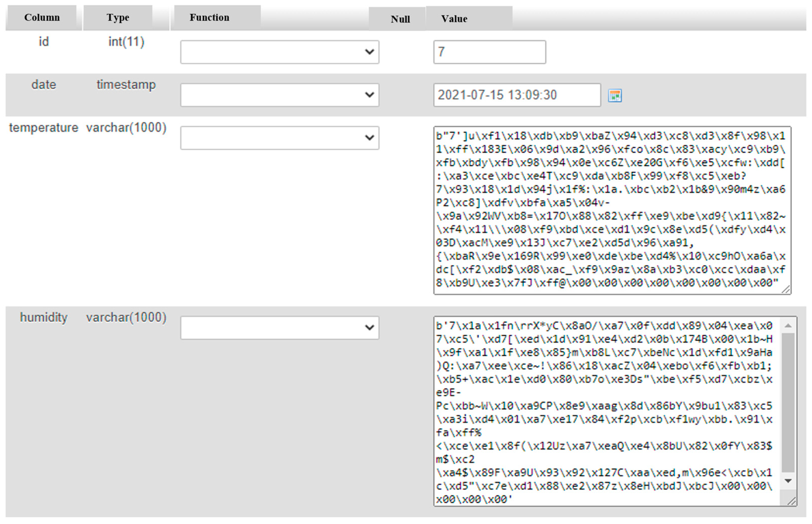Viewport: 812px width, 524px height.
Task: Click the Function header
Action: [209, 18]
